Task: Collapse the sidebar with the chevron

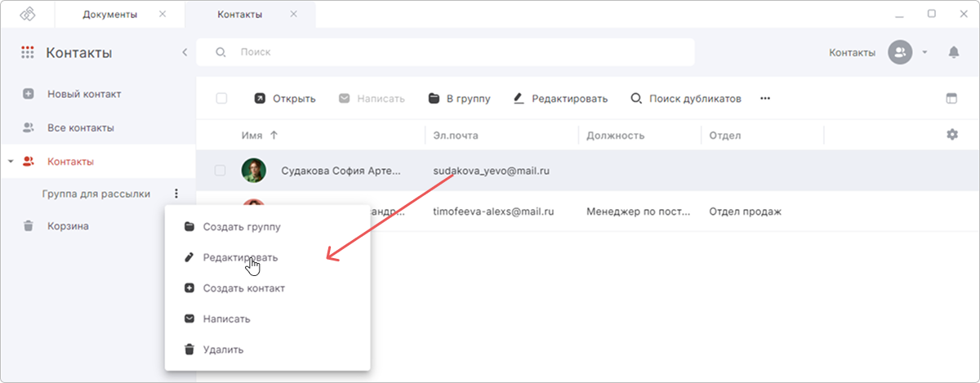Action: pos(185,52)
